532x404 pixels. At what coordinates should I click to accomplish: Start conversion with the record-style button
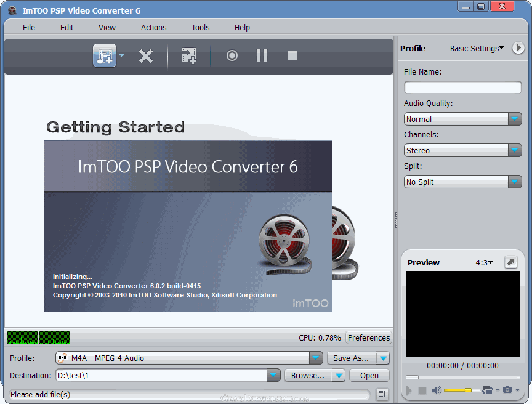pos(232,55)
